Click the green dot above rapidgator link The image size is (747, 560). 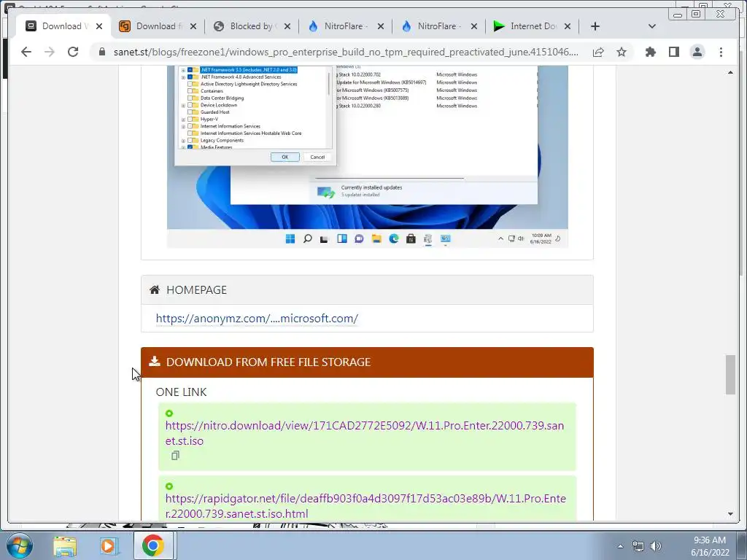169,486
